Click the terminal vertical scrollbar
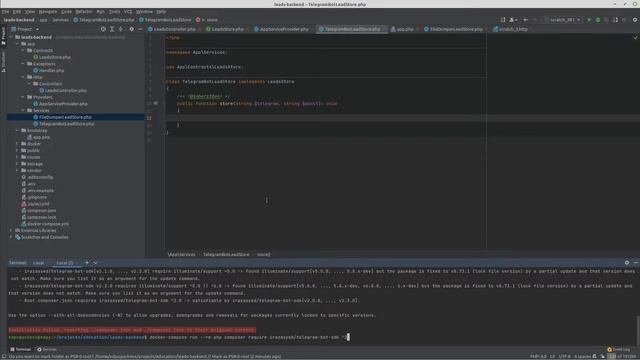The height and width of the screenshot is (360, 640). [x=638, y=330]
